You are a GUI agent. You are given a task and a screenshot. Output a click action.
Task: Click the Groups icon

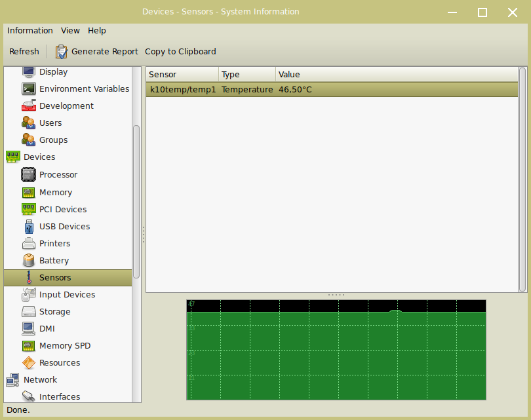coord(29,140)
